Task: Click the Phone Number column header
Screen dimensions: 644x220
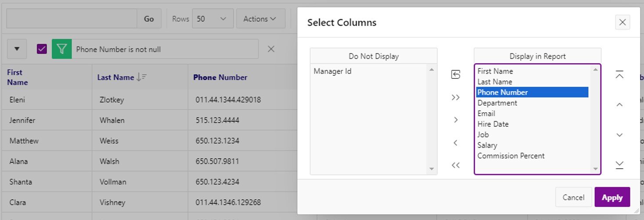Action: (220, 77)
